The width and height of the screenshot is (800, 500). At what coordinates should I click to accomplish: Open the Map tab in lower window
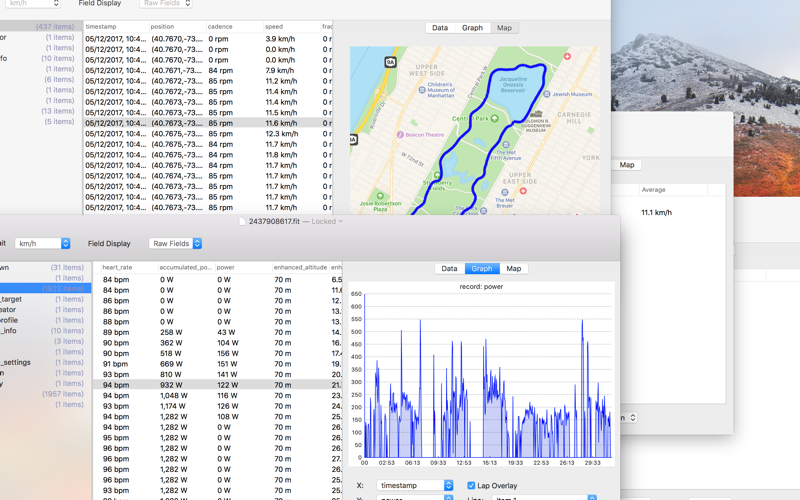click(514, 268)
